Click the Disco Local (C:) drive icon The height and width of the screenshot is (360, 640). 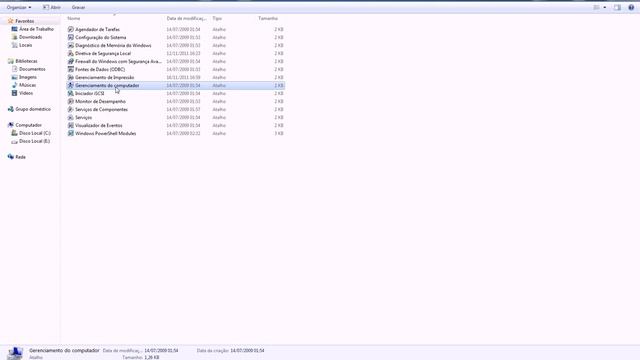pos(14,133)
